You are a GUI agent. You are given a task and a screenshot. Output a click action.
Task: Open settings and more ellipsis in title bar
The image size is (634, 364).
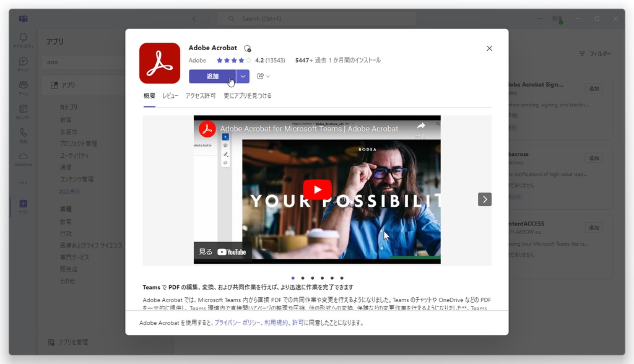point(539,19)
